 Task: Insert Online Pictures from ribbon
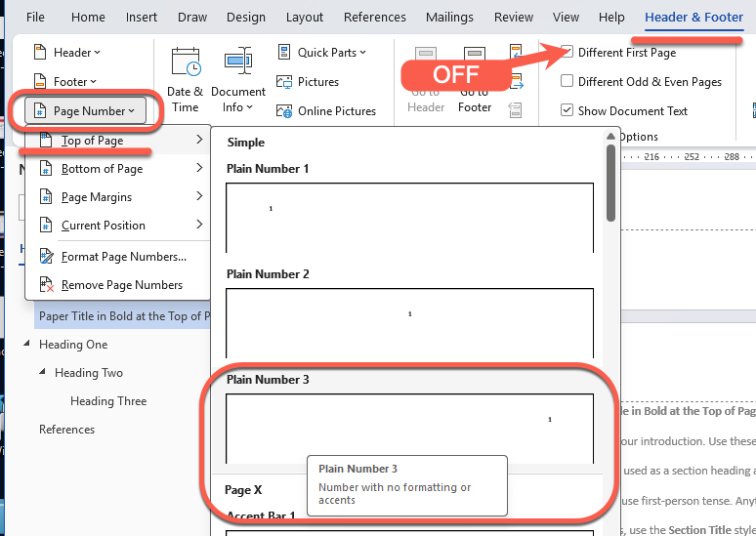click(x=326, y=111)
